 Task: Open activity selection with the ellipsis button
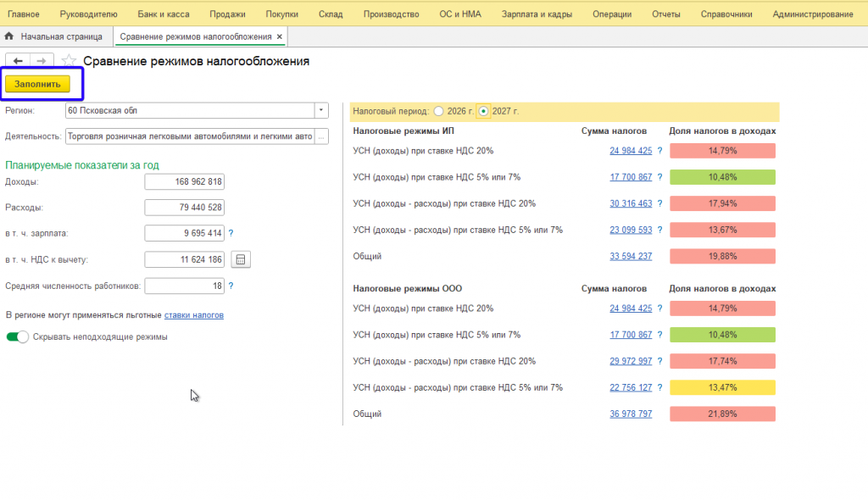pyautogui.click(x=321, y=136)
